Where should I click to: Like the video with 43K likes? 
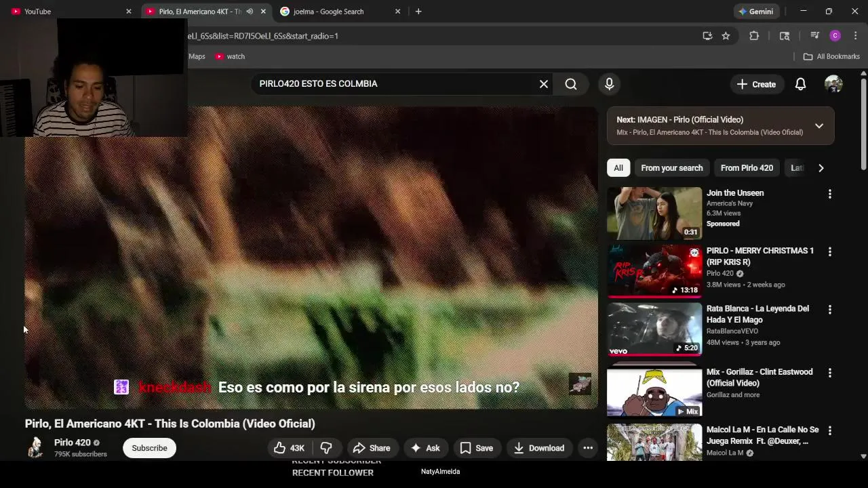(290, 448)
